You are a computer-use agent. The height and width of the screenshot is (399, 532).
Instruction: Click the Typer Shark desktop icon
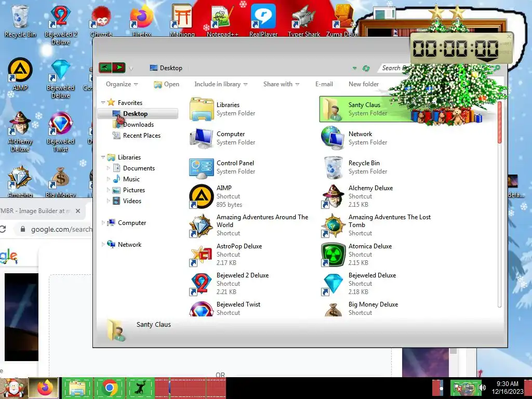click(304, 21)
